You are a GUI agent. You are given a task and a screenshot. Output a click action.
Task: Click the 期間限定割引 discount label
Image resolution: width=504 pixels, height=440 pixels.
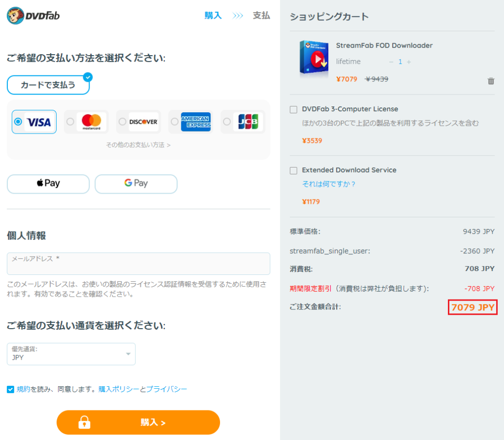click(311, 289)
